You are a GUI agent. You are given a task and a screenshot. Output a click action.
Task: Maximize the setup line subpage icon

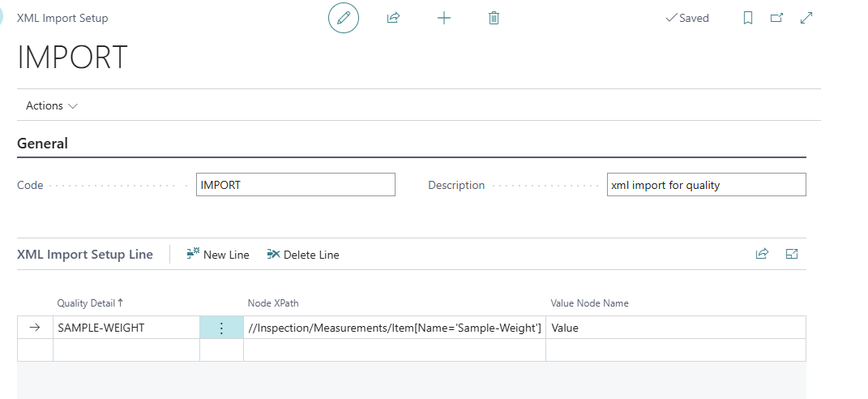click(792, 254)
